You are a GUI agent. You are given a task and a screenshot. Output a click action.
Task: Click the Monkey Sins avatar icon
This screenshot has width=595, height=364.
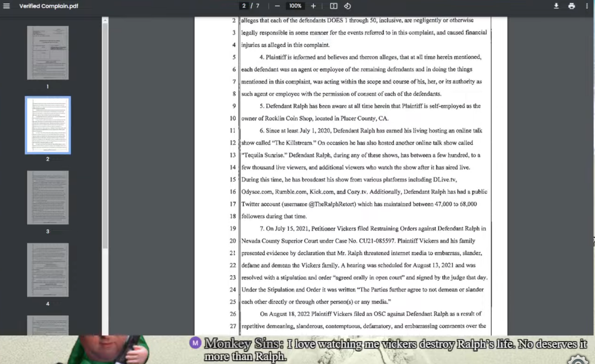click(195, 343)
